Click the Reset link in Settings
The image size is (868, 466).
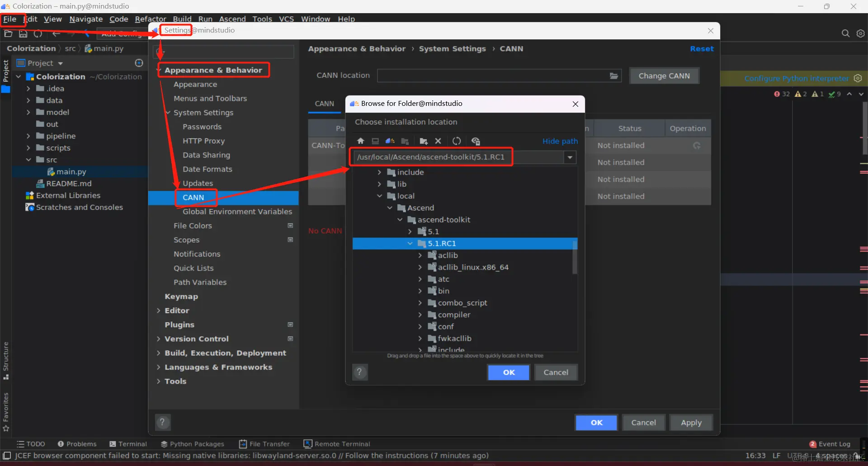(702, 49)
